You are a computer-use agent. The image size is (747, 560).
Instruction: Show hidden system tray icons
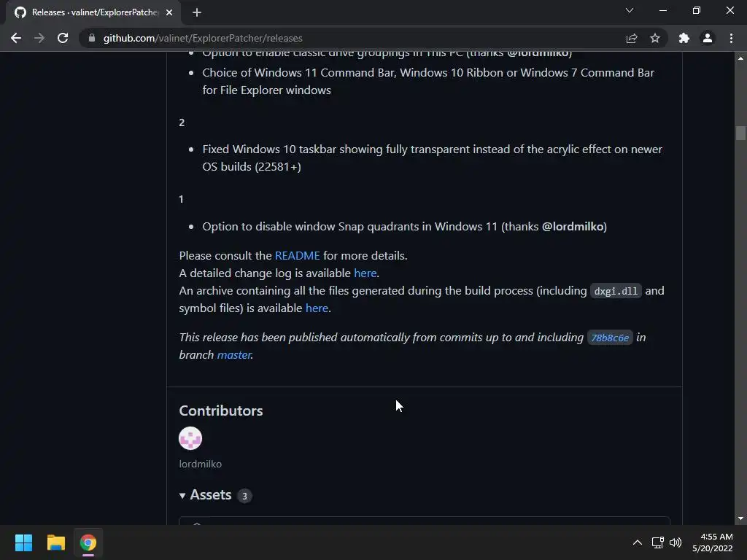[637, 542]
